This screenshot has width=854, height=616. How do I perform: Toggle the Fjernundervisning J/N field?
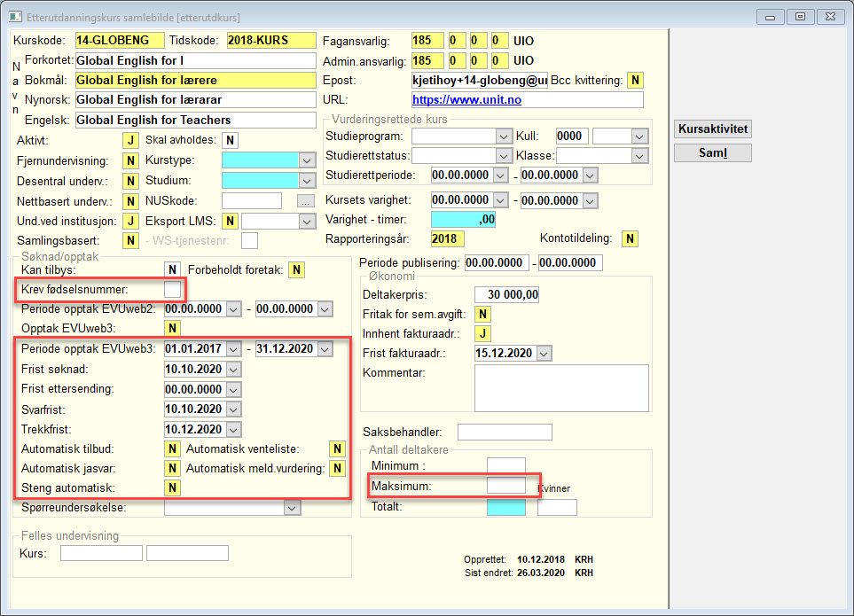tap(130, 161)
